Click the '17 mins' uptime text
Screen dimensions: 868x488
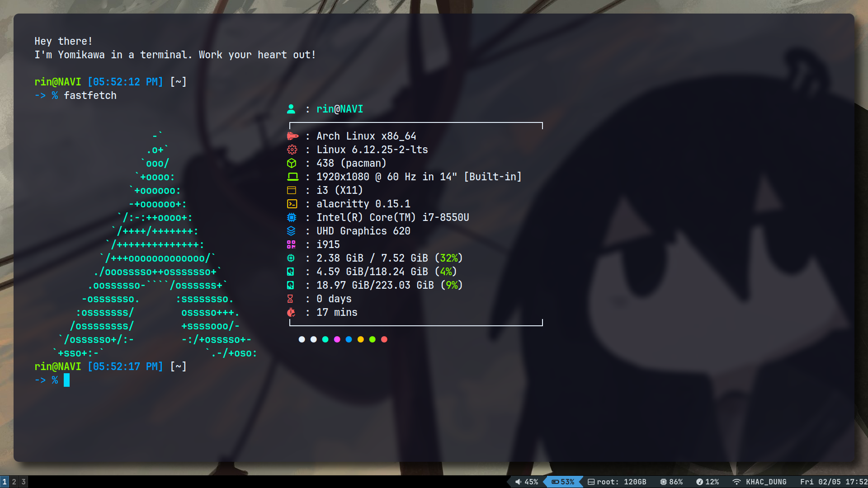coord(337,312)
